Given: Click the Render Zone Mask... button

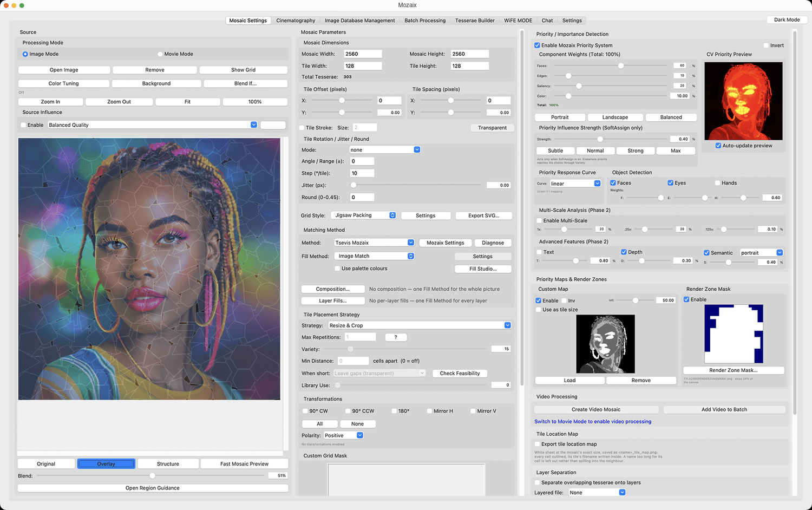Looking at the screenshot, I should point(734,370).
